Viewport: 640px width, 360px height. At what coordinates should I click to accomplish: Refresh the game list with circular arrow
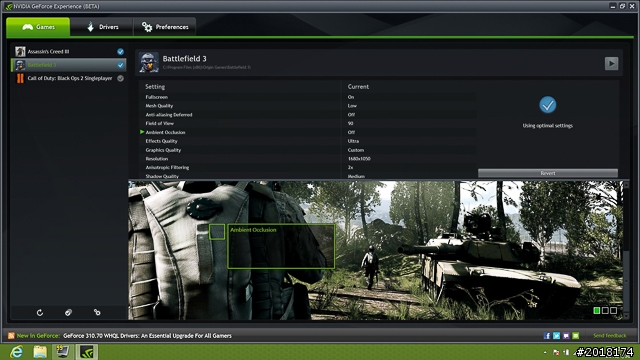[40, 313]
